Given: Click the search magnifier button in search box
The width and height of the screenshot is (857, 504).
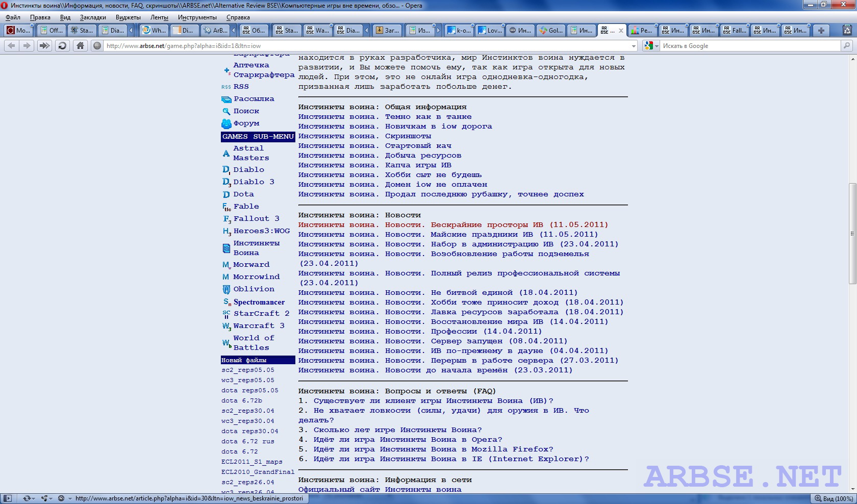Looking at the screenshot, I should [847, 46].
